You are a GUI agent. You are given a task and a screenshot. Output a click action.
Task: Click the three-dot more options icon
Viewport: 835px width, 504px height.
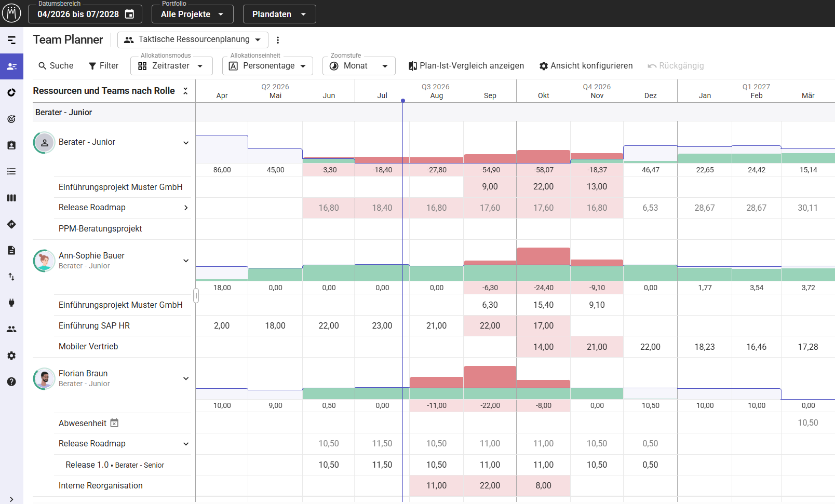pos(278,40)
